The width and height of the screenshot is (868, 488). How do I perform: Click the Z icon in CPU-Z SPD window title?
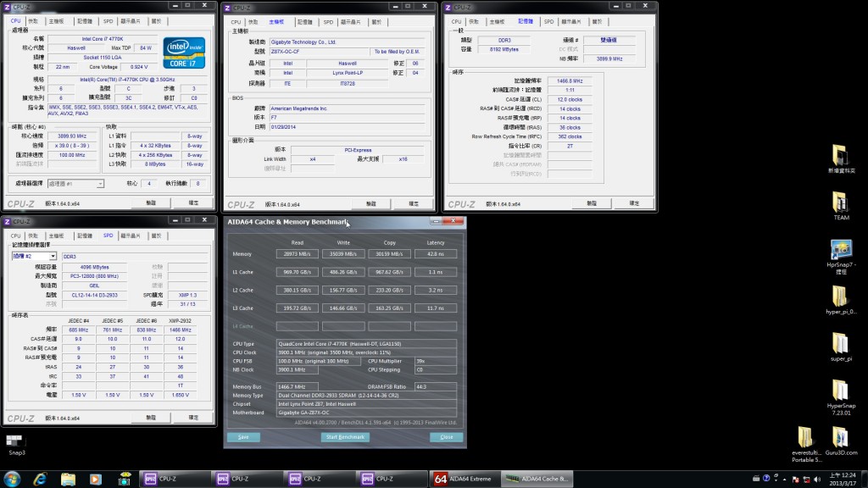click(7, 221)
